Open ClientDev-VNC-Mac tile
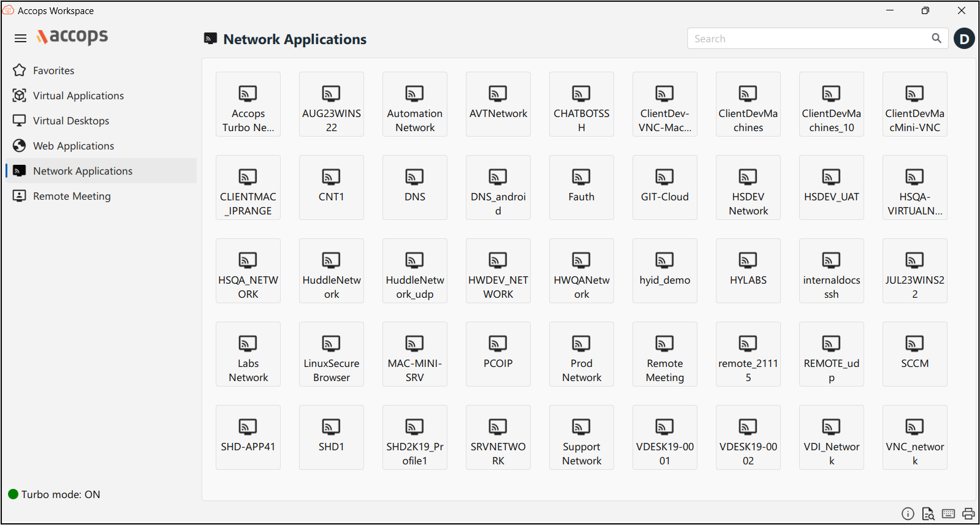 tap(665, 104)
